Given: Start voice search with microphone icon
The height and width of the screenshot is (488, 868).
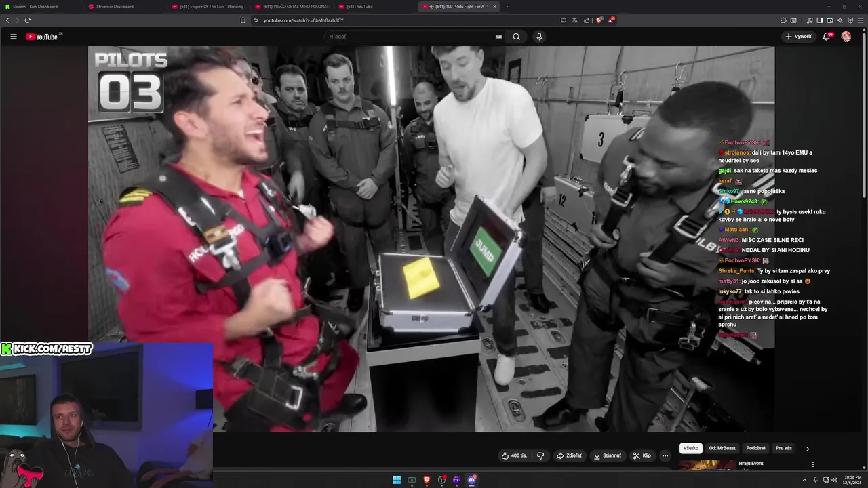Looking at the screenshot, I should (539, 37).
